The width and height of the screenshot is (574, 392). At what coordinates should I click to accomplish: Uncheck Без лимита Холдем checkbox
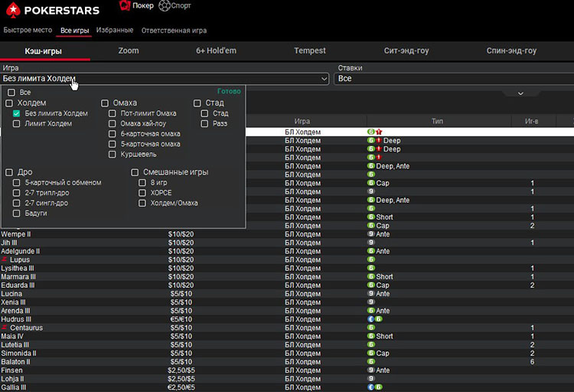coord(17,113)
